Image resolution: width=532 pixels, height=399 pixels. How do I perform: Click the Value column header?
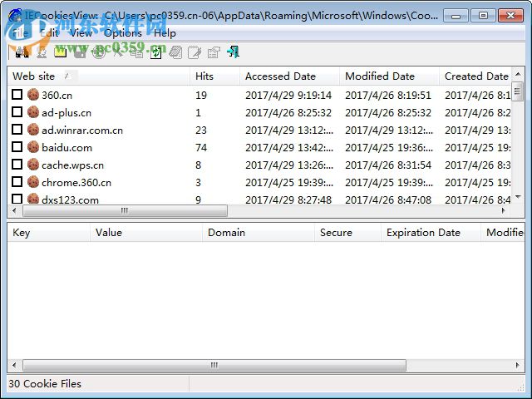[146, 233]
